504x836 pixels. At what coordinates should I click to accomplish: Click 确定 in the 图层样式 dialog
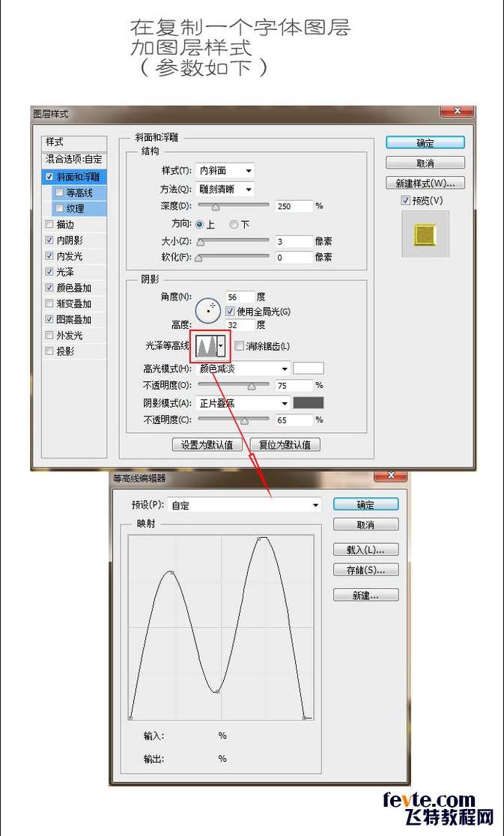point(425,143)
